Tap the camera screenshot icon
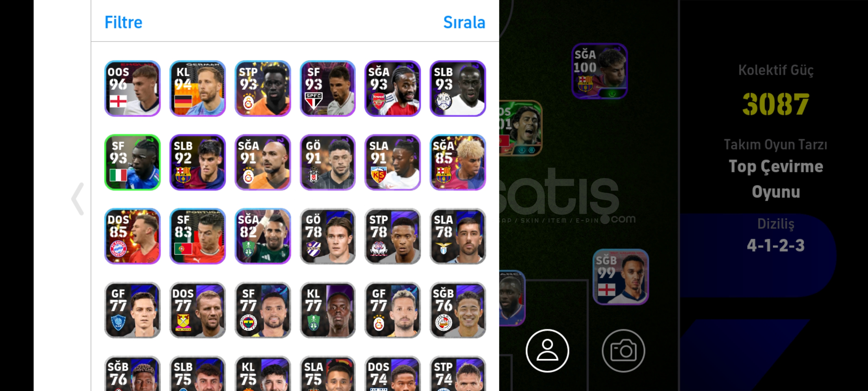Viewport: 868px width, 391px height. [x=623, y=350]
